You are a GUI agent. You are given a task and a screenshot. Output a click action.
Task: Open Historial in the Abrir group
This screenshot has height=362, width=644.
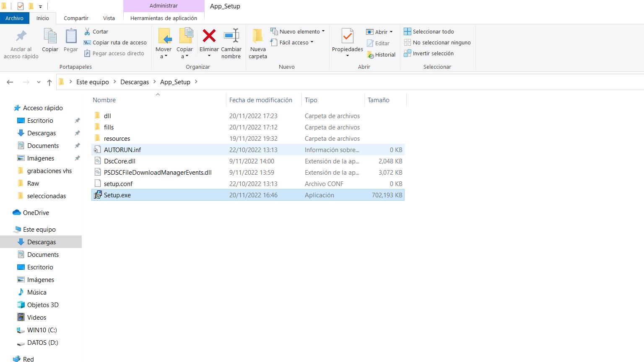[381, 54]
